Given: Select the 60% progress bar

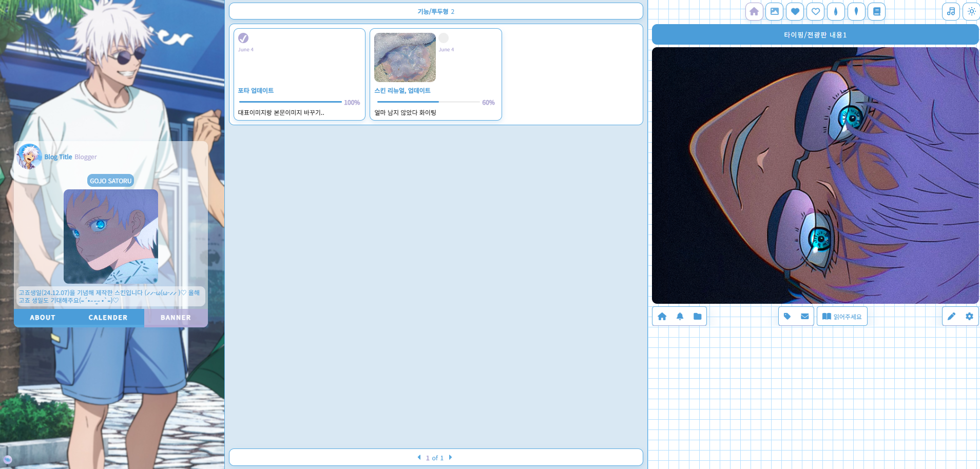Looking at the screenshot, I should tap(428, 102).
